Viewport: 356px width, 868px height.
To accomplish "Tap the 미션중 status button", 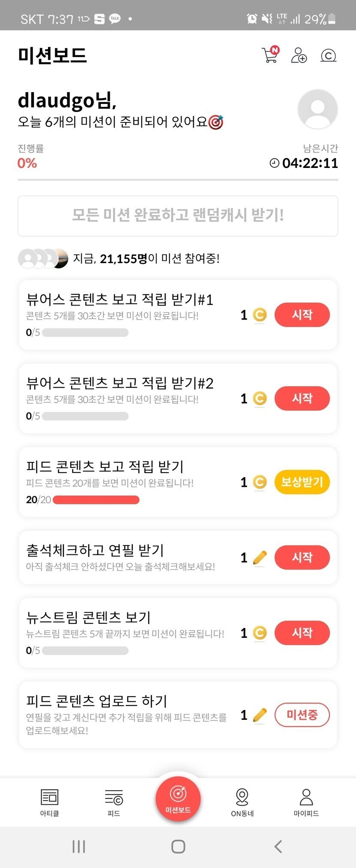I will click(302, 715).
